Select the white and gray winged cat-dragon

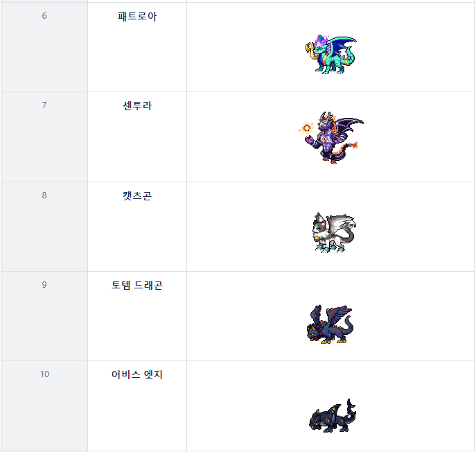coord(333,232)
